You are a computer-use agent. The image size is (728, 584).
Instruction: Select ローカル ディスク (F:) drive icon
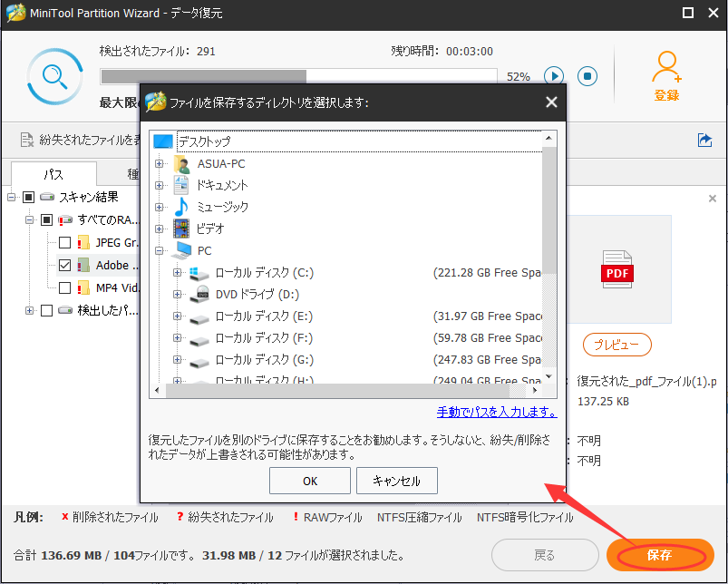[x=199, y=340]
